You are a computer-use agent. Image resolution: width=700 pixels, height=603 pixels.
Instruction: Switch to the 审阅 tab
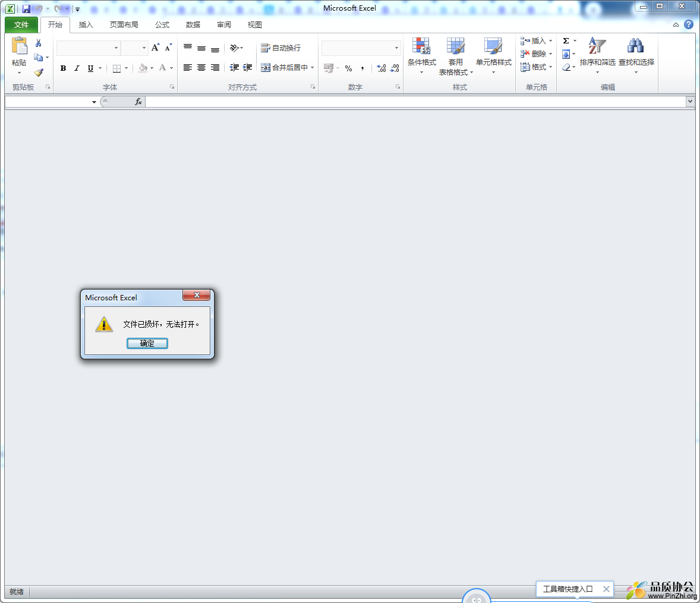[x=224, y=24]
